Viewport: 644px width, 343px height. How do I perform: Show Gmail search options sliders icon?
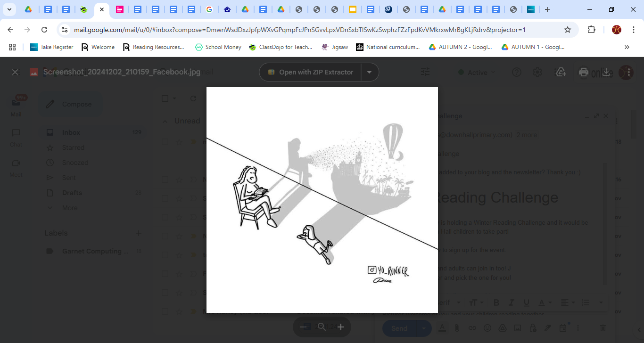tap(425, 72)
